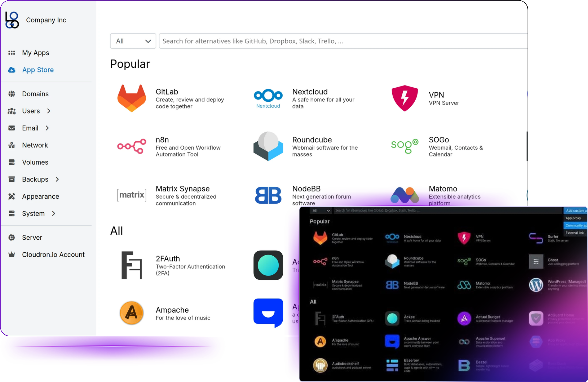Image resolution: width=588 pixels, height=382 pixels.
Task: Click the Appearance paint icon
Action: [x=12, y=196]
